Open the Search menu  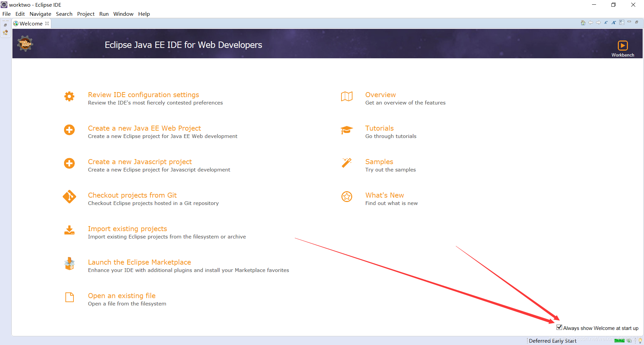(64, 14)
